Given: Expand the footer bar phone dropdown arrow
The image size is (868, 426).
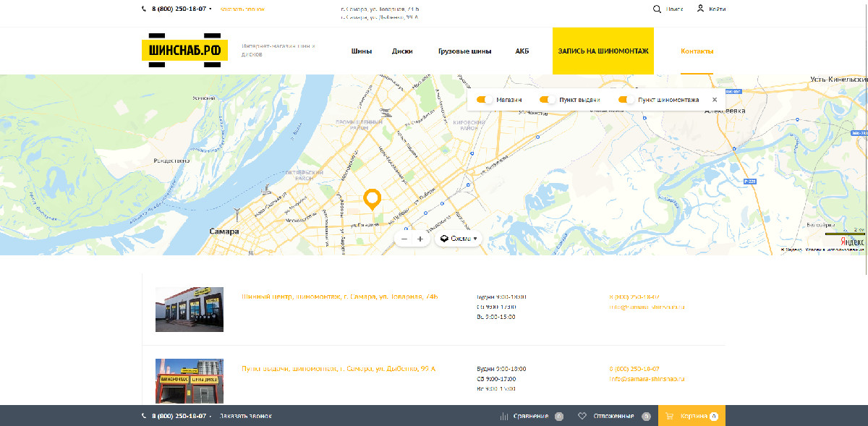Looking at the screenshot, I should click(210, 417).
